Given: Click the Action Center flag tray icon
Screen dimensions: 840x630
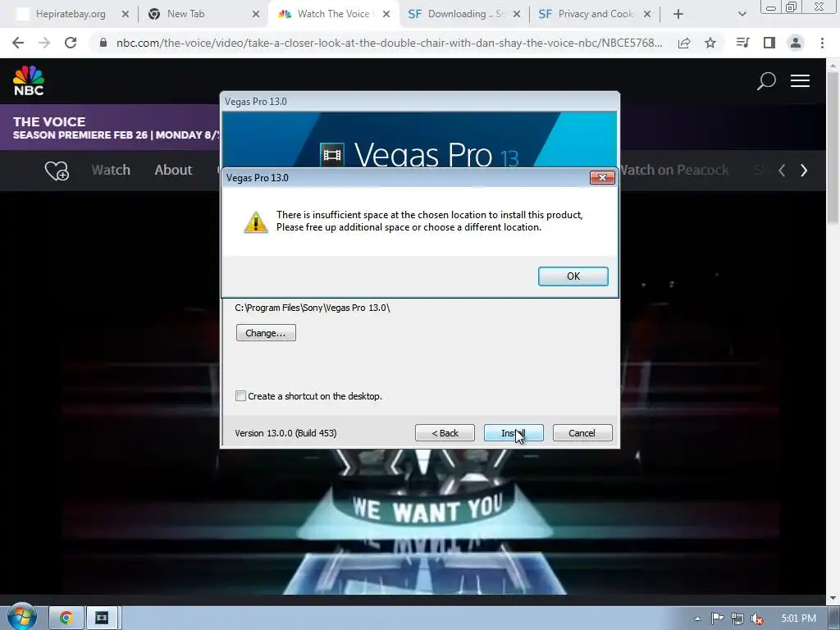Looking at the screenshot, I should [717, 619].
